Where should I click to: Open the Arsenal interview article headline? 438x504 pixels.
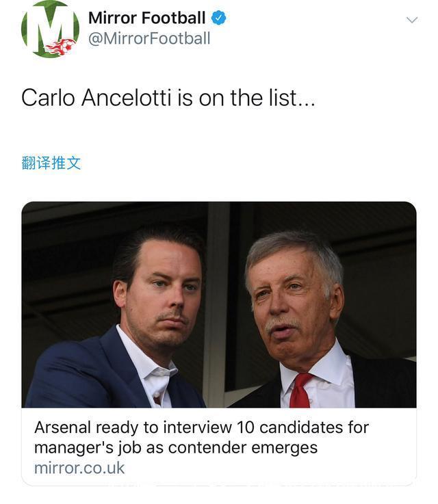point(201,438)
